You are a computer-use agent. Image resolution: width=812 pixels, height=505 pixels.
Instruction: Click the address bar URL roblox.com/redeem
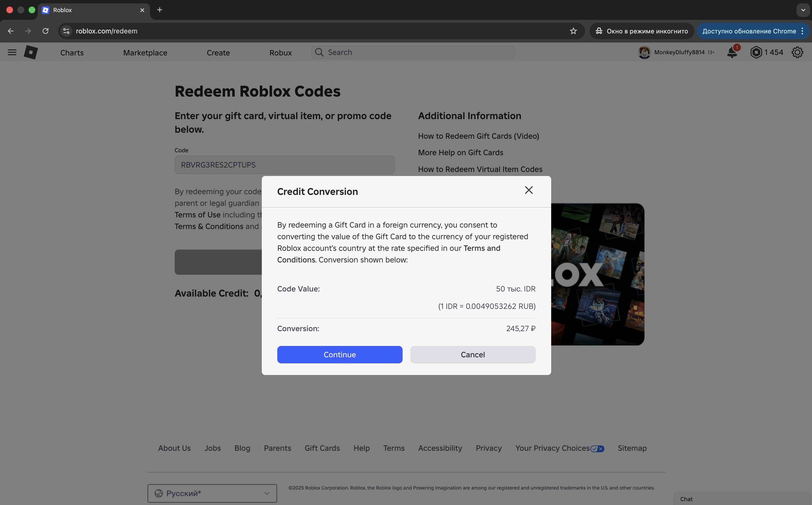tap(107, 31)
